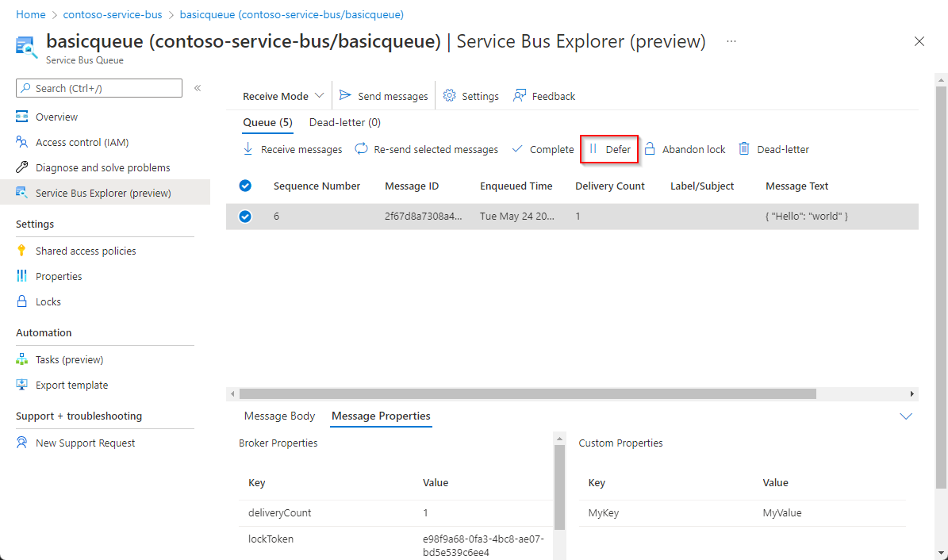Viewport: 948px width, 560px height.
Task: Click the Export template icon
Action: coord(21,385)
